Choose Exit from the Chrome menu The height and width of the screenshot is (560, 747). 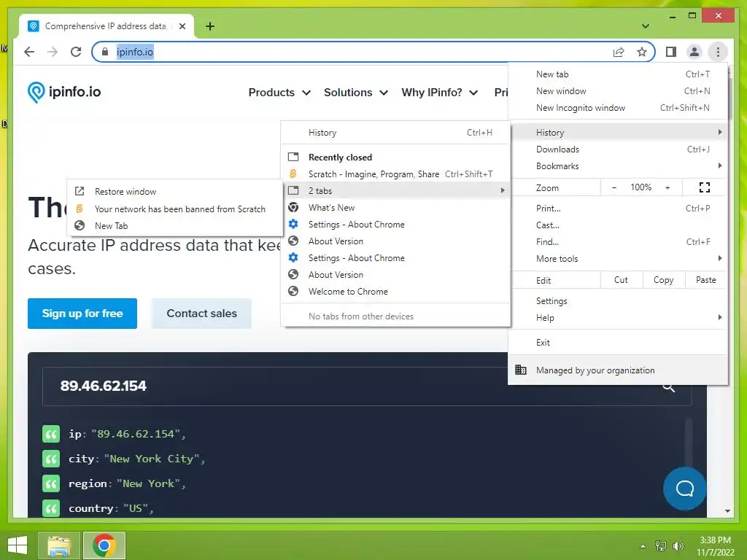pyautogui.click(x=618, y=343)
